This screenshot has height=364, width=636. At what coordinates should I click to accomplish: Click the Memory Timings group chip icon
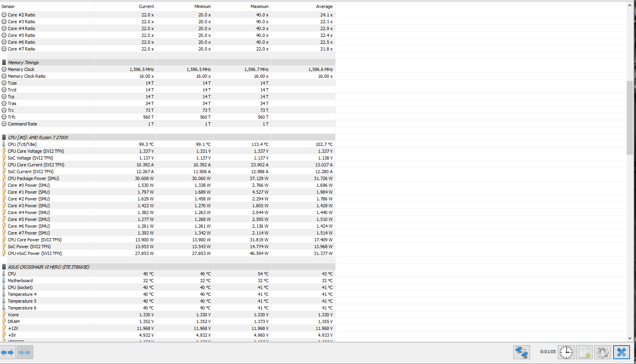(x=4, y=63)
